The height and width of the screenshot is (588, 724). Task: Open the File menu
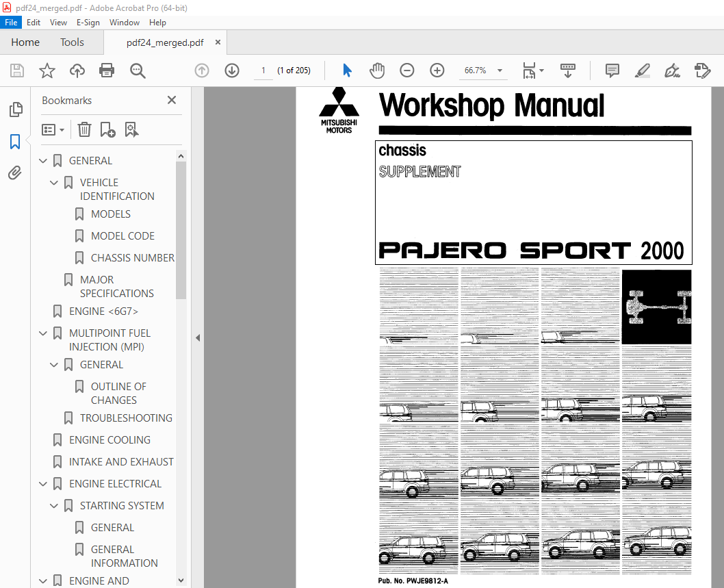(11, 22)
